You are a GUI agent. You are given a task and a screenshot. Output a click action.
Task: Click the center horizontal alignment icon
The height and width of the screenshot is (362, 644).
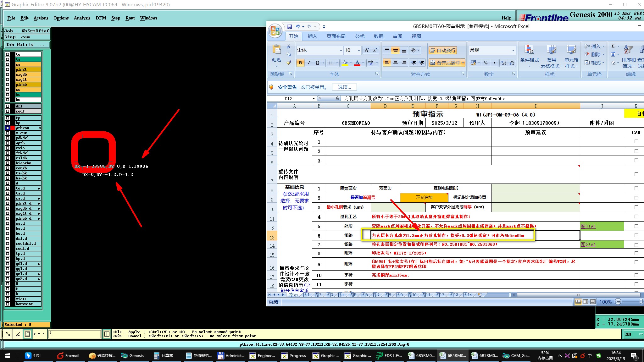pos(396,63)
